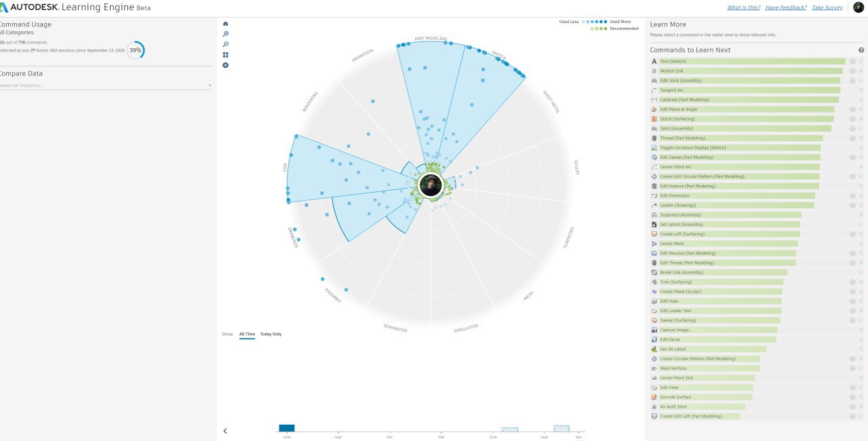Click the Create Loft (Surfacing) icon
Viewport: 868px width, 441px height.
tap(654, 234)
